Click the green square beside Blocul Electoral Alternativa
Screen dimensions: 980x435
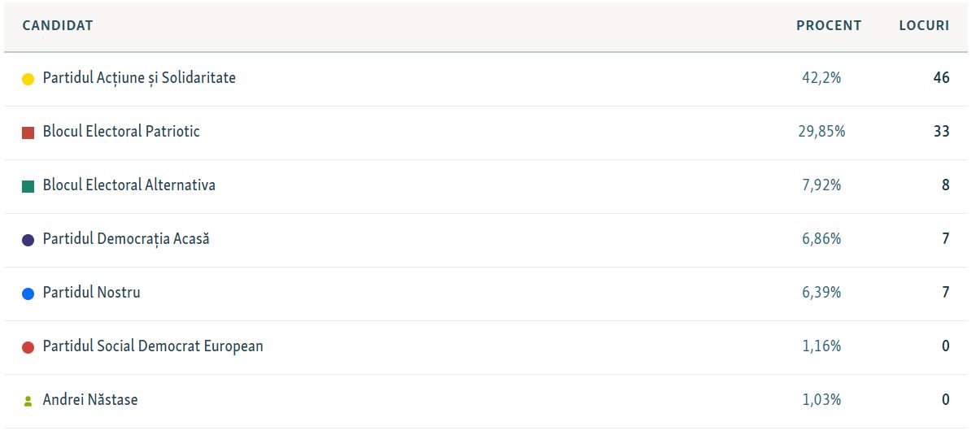point(28,186)
